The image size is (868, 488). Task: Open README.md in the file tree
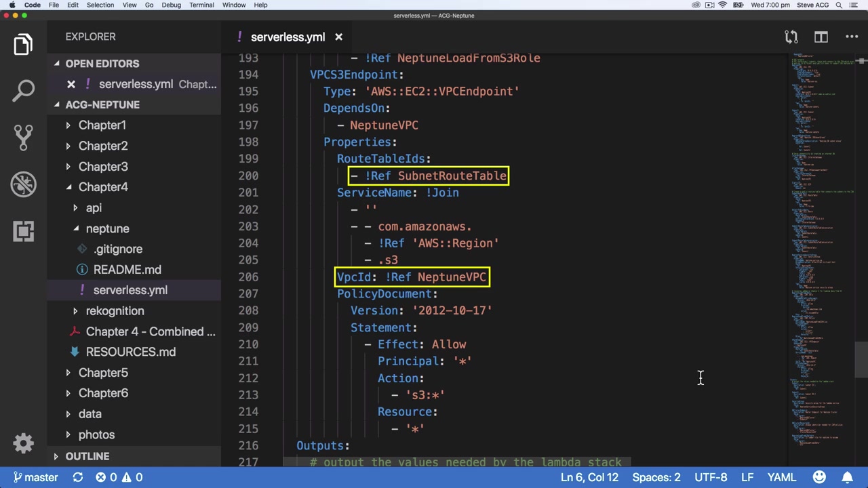(127, 270)
